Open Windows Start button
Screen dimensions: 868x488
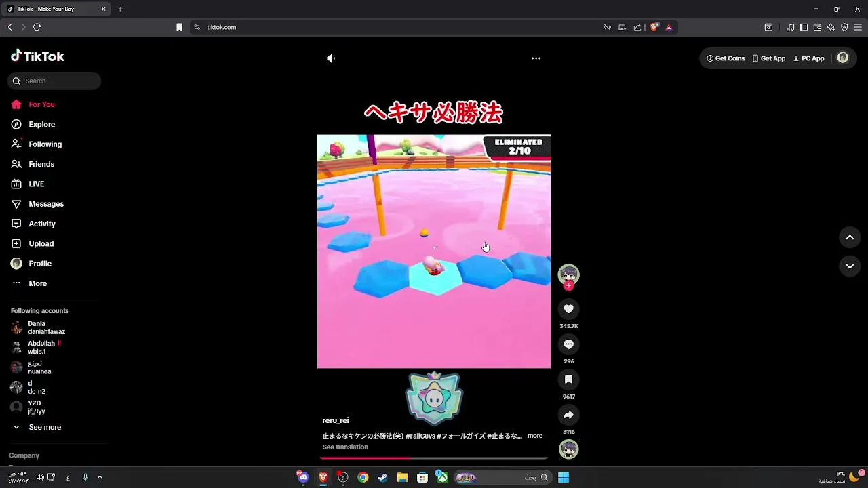[563, 477]
